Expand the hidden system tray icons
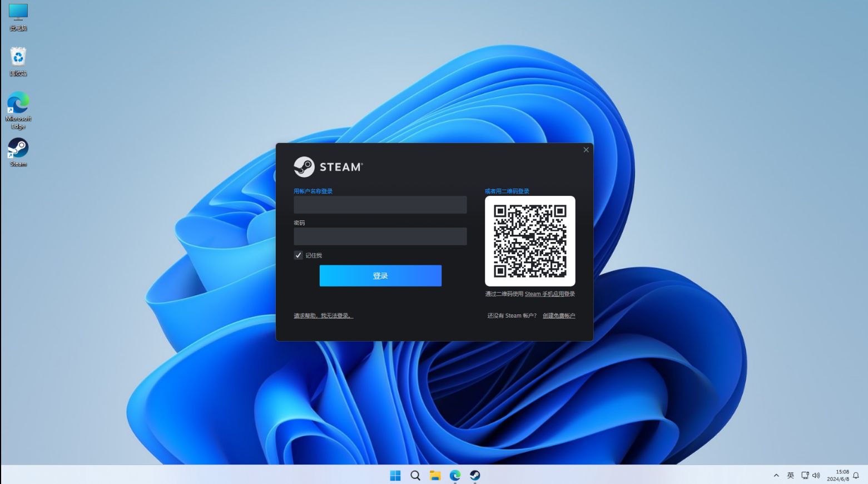 tap(776, 476)
